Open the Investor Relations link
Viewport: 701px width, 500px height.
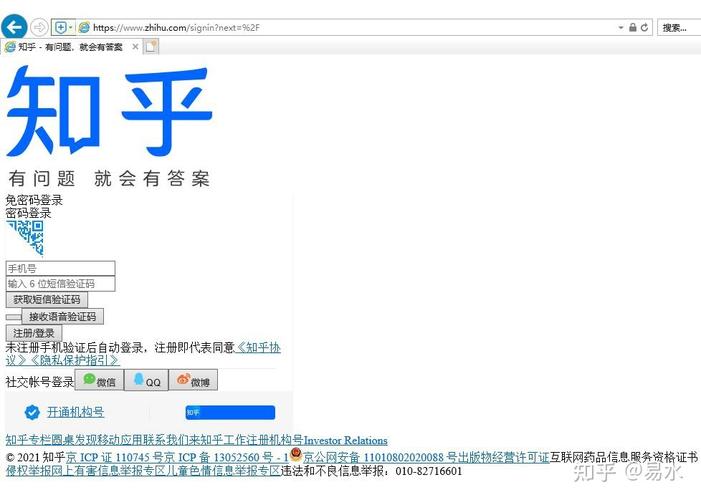click(x=346, y=441)
